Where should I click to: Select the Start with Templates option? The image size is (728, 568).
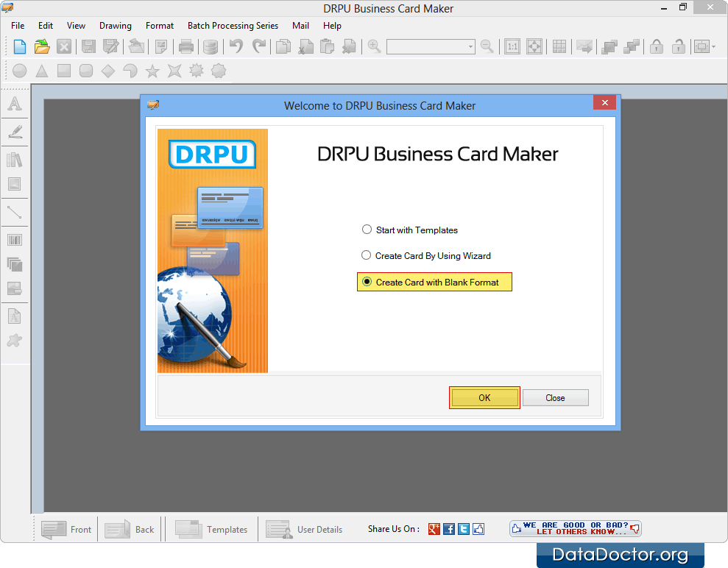pyautogui.click(x=410, y=230)
